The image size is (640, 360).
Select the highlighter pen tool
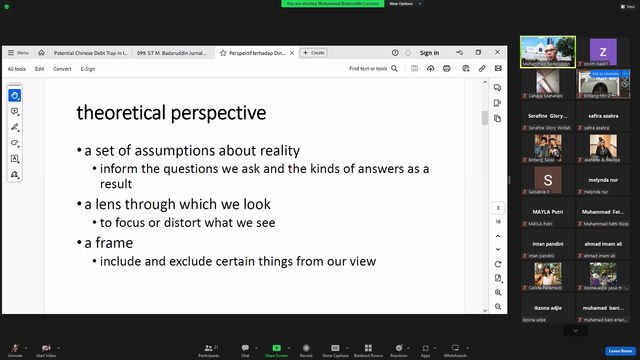(x=15, y=127)
